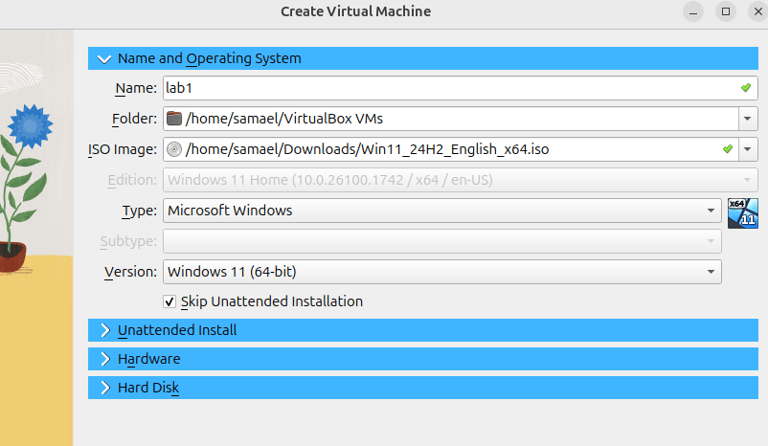Viewport: 768px width, 446px height.
Task: Expand the Hardware section
Action: coord(104,358)
